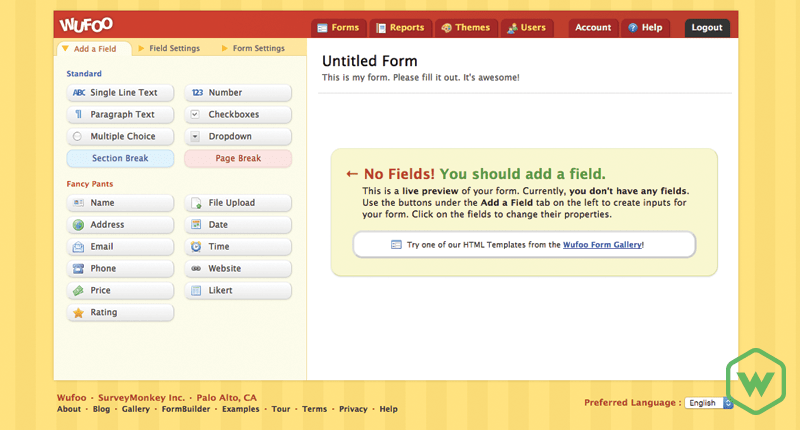
Task: Open the Field Settings tab
Action: pos(169,48)
